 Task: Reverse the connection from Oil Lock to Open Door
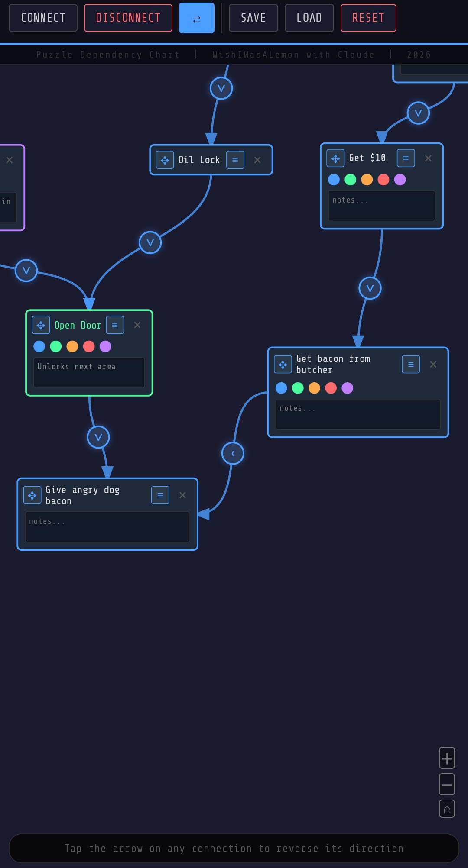(150, 242)
